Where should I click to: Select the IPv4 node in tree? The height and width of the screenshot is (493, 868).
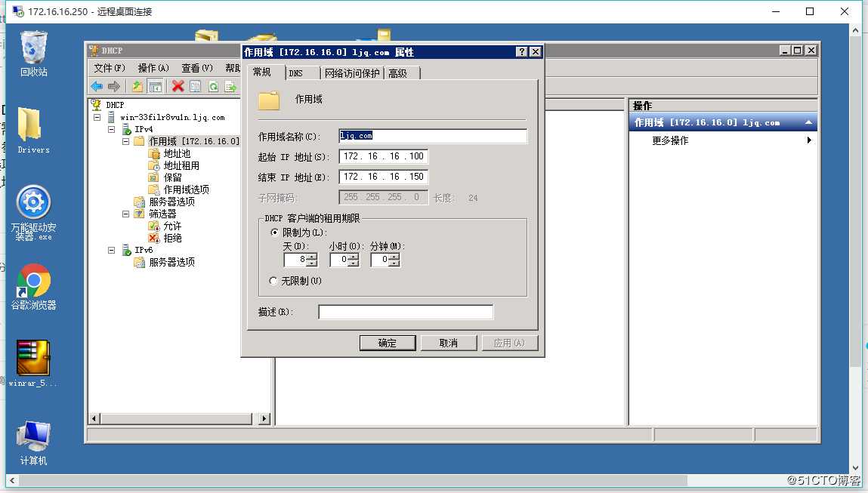[x=144, y=129]
